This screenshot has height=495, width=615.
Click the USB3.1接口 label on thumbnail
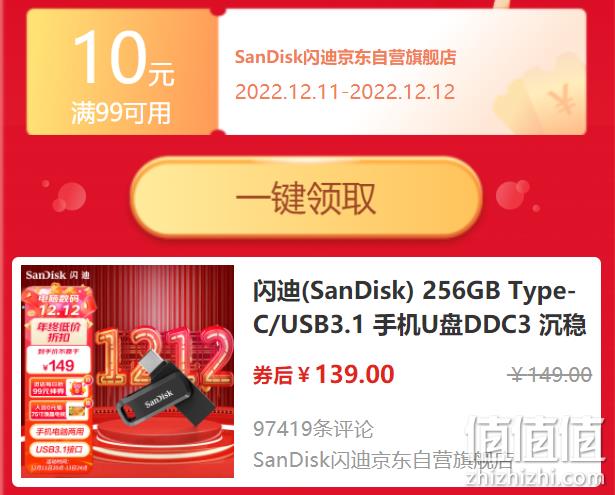[x=59, y=449]
